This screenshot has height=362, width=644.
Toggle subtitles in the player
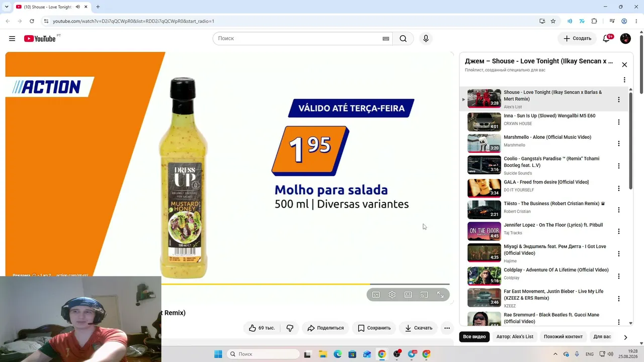point(376,295)
